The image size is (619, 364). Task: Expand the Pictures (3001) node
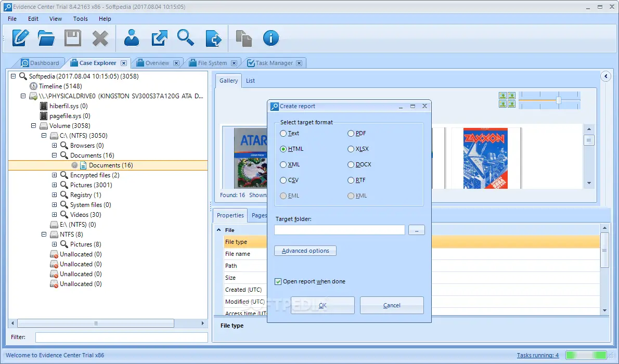tap(55, 185)
